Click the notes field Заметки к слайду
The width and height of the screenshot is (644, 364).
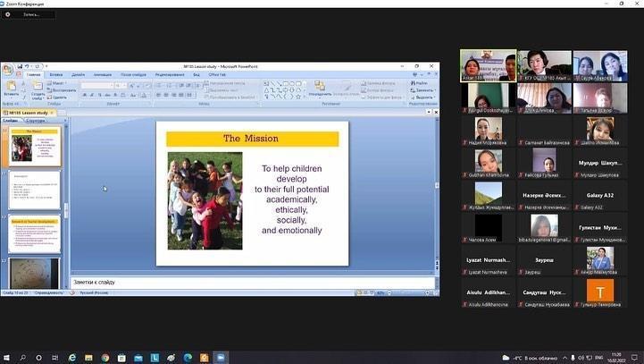coord(250,283)
